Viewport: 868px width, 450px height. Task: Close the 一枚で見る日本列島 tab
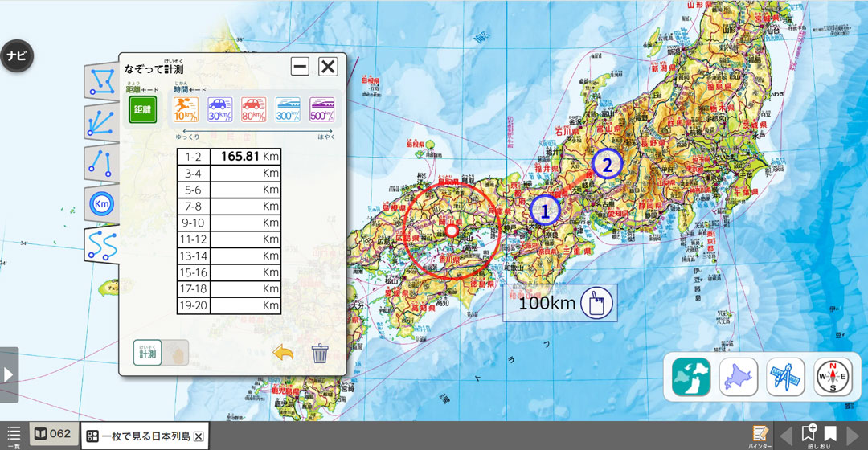click(199, 436)
